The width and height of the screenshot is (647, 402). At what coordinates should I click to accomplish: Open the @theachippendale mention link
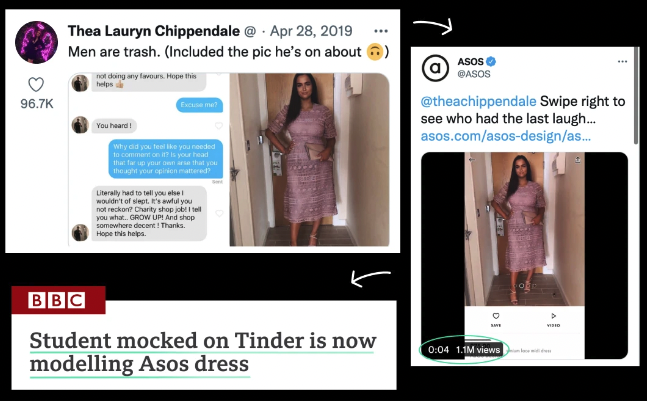pyautogui.click(x=478, y=101)
